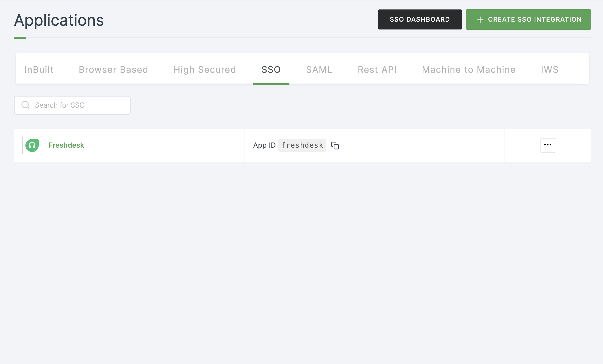Click the SSO Dashboard button icon area
This screenshot has height=364, width=603.
[420, 19]
